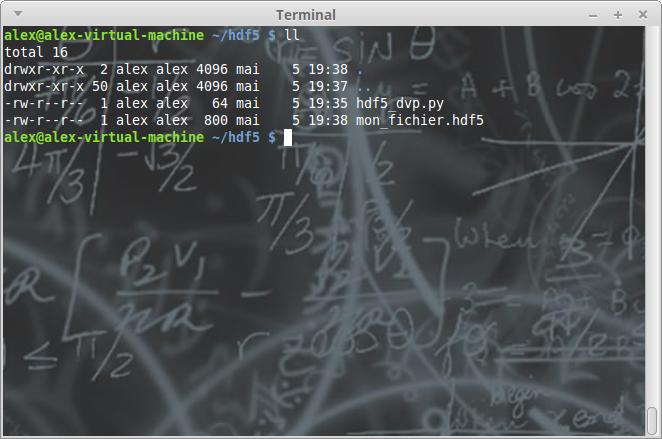Click the current directory '.' entry
Image resolution: width=662 pixels, height=439 pixels.
coord(360,69)
